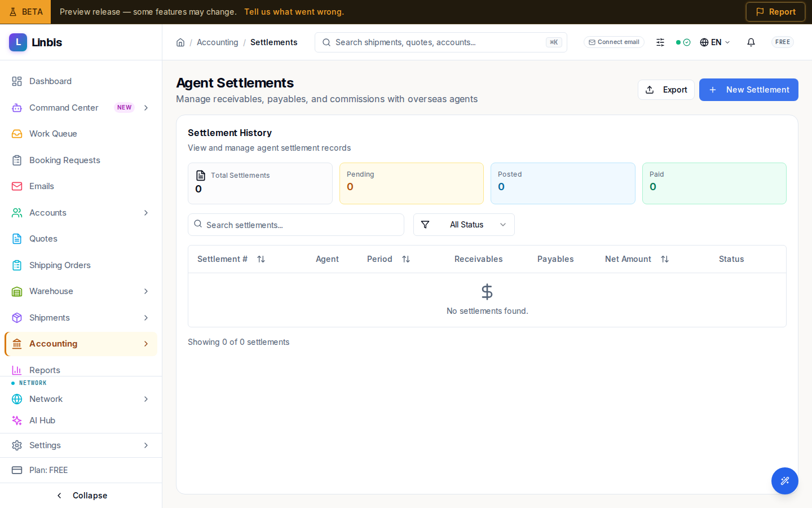Expand Accounting submenu chevron
Image resolution: width=812 pixels, height=508 pixels.
pyautogui.click(x=146, y=344)
